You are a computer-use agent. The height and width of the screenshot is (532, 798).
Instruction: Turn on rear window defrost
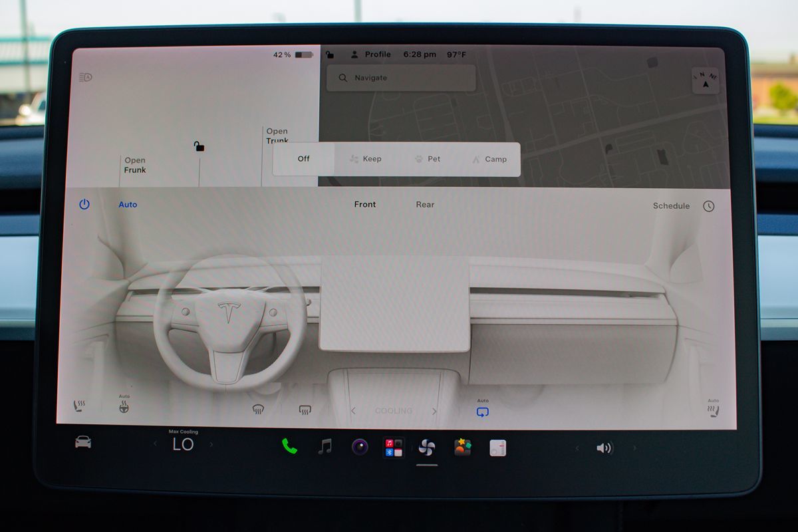(305, 410)
